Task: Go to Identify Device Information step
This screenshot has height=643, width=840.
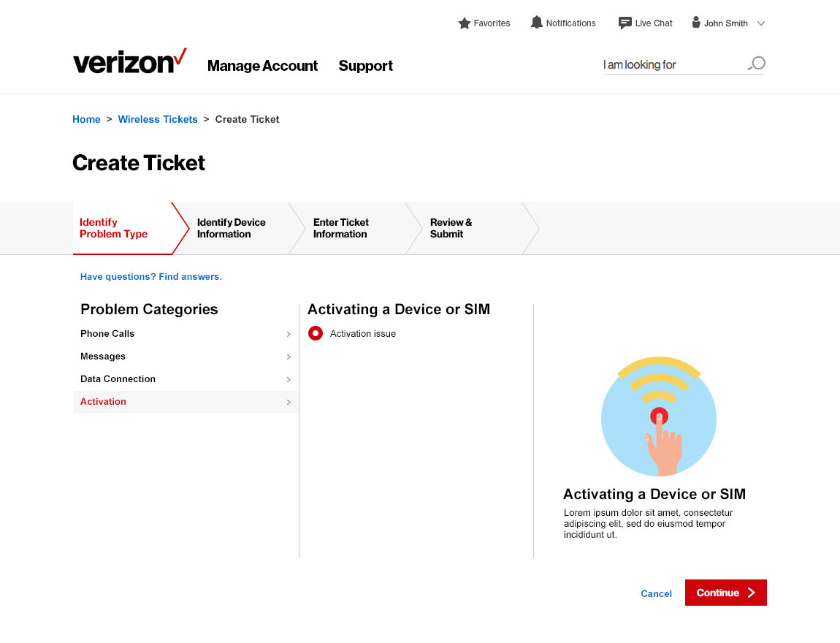Action: pyautogui.click(x=232, y=228)
